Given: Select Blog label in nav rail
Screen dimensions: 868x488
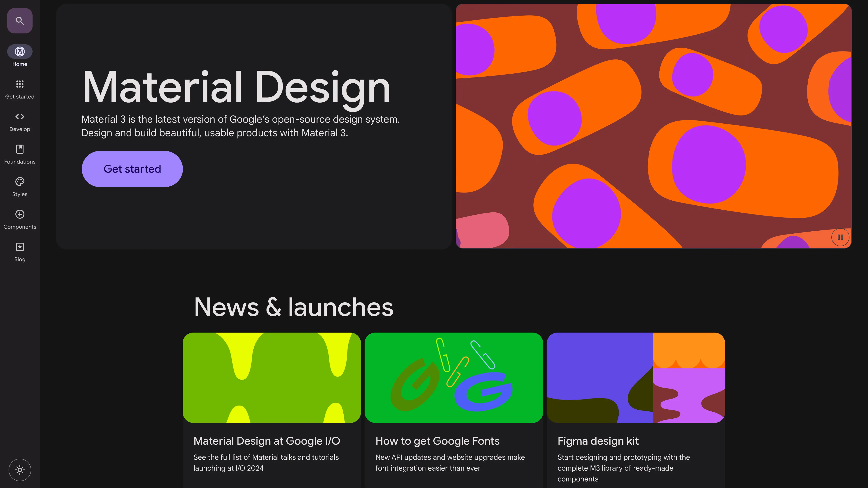Looking at the screenshot, I should (x=20, y=259).
